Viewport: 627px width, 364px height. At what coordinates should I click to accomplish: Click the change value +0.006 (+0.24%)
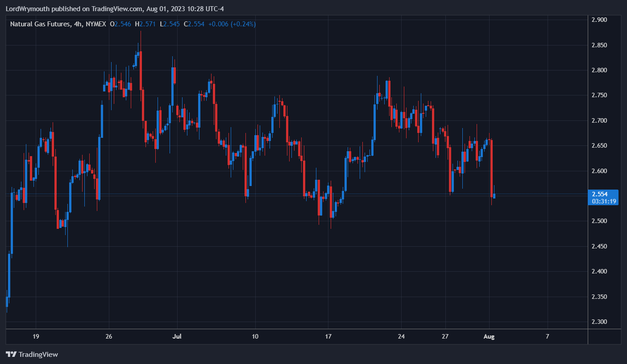pyautogui.click(x=232, y=24)
